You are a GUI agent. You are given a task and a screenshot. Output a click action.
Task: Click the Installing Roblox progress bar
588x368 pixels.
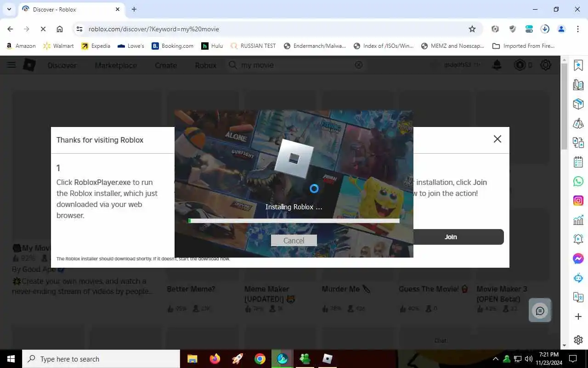click(294, 221)
